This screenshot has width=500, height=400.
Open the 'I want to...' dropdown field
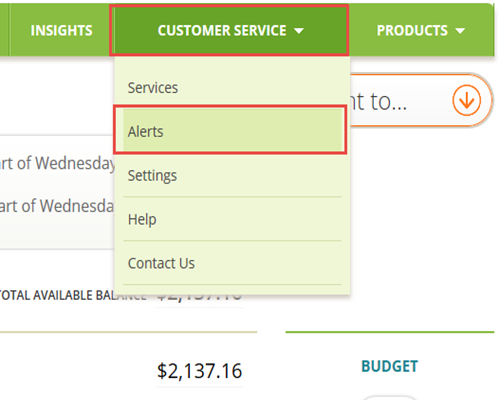421,100
